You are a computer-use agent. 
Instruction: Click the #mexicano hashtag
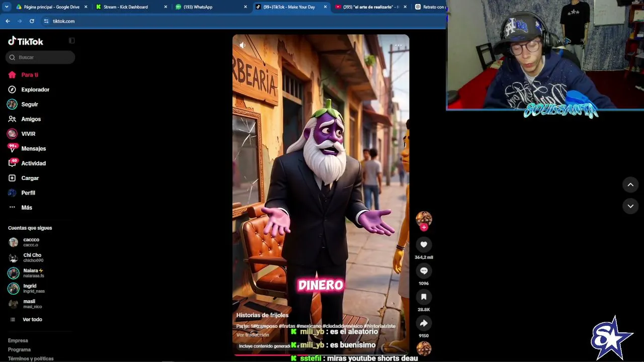[x=309, y=326]
